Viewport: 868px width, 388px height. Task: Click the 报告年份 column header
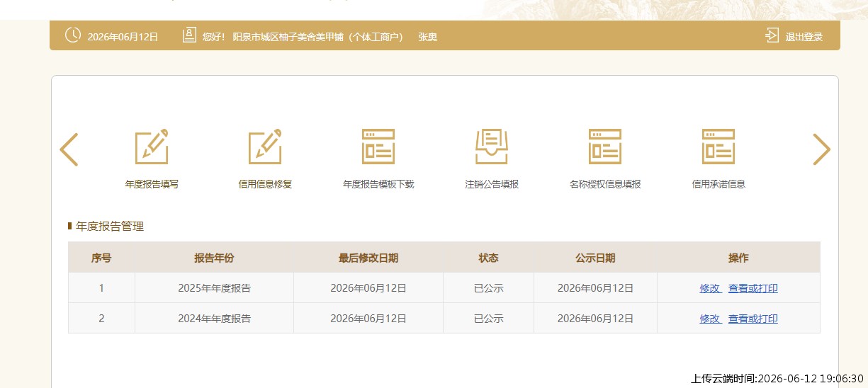point(214,258)
